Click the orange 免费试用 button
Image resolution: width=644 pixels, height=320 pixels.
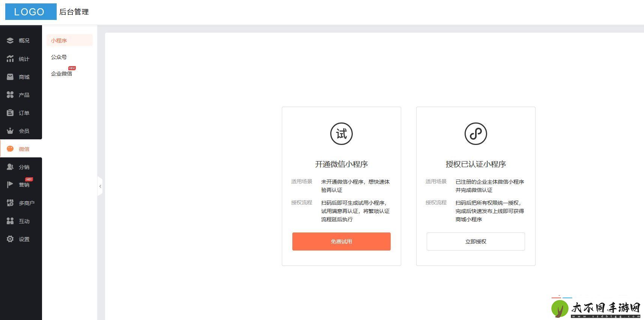click(x=341, y=242)
